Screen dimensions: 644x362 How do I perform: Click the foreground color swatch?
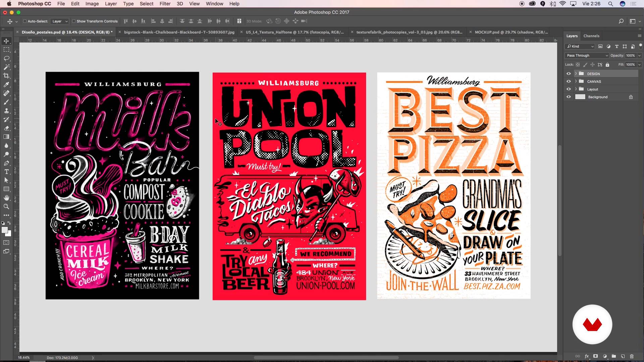4,230
